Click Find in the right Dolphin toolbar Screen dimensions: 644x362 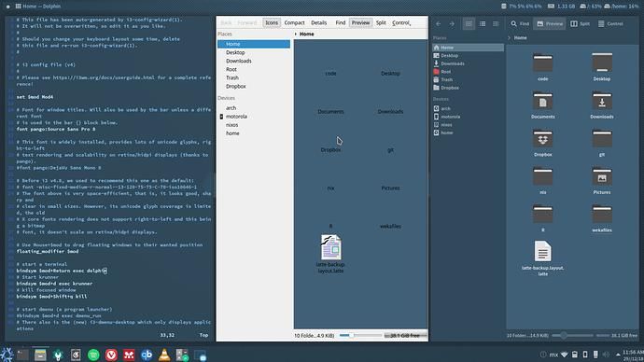pos(520,24)
